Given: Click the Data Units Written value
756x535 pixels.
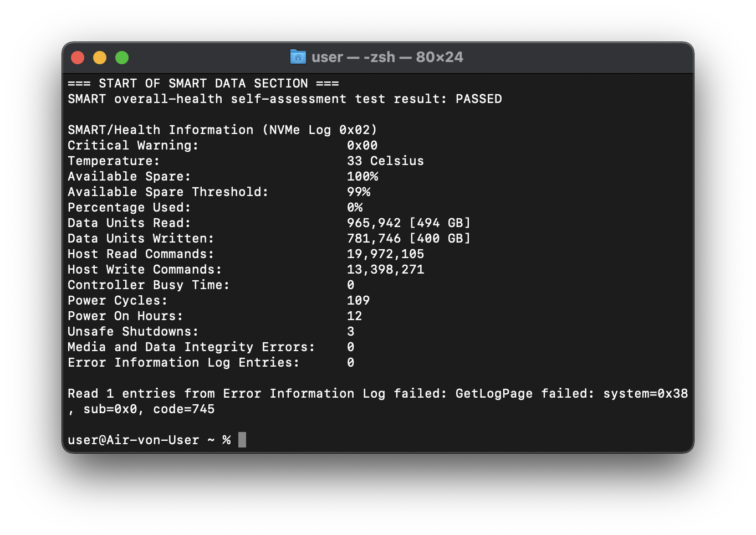Looking at the screenshot, I should coord(408,239).
